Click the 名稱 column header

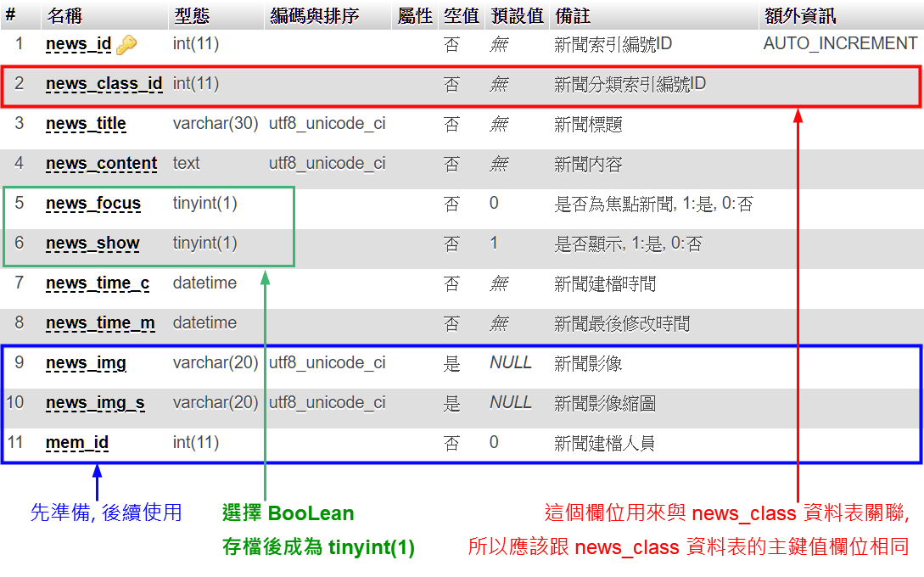[x=64, y=16]
